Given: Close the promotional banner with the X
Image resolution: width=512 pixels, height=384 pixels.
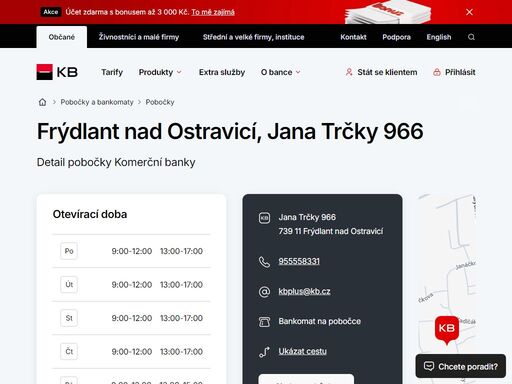Looking at the screenshot, I should (x=469, y=12).
